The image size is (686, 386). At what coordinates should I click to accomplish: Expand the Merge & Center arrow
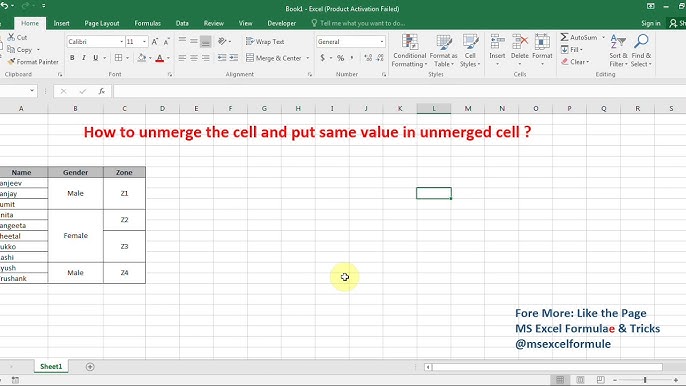coord(308,58)
